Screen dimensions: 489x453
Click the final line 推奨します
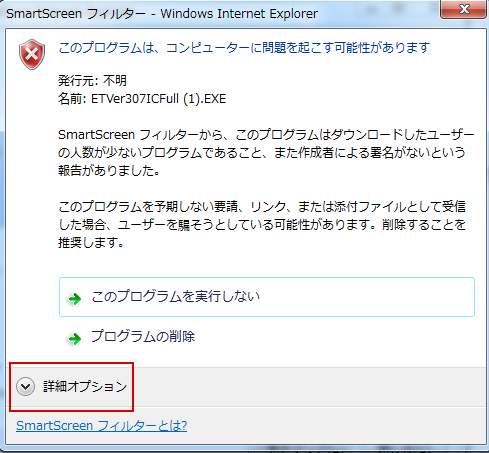pyautogui.click(x=91, y=243)
